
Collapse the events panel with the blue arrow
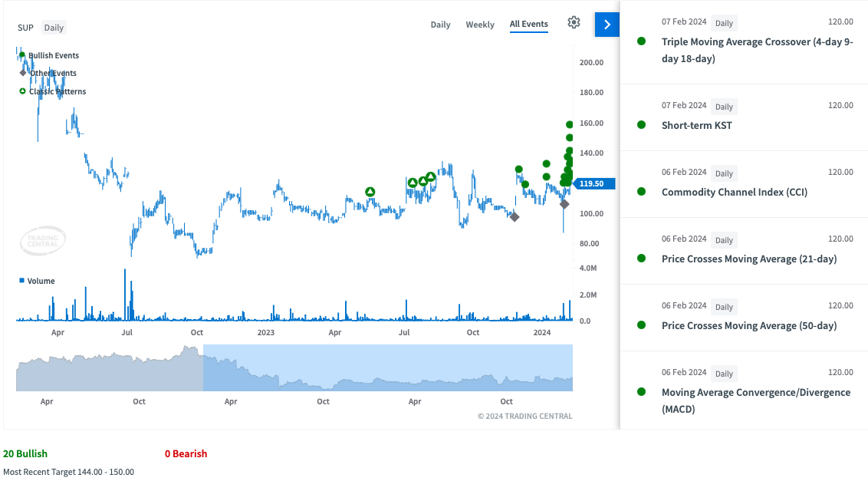tap(607, 25)
